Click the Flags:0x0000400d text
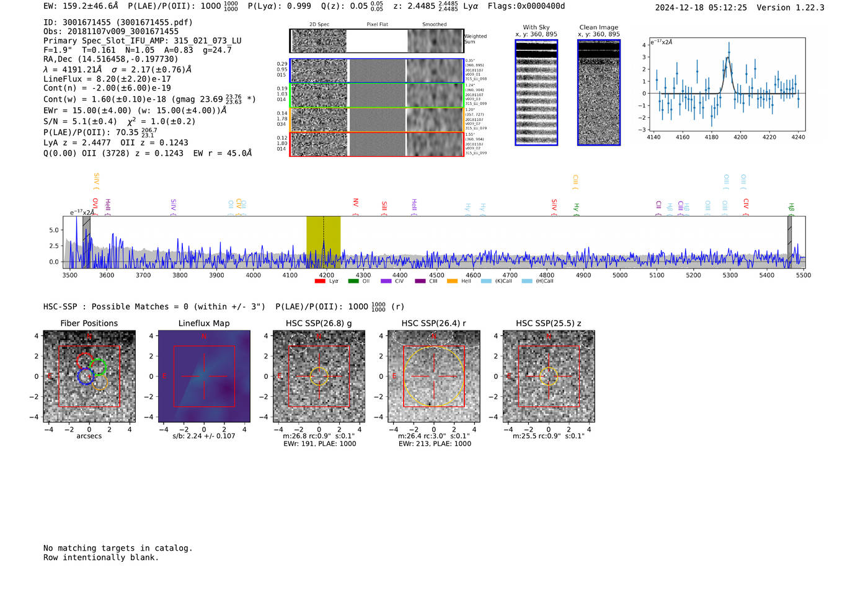The height and width of the screenshot is (591, 868). [x=526, y=6]
